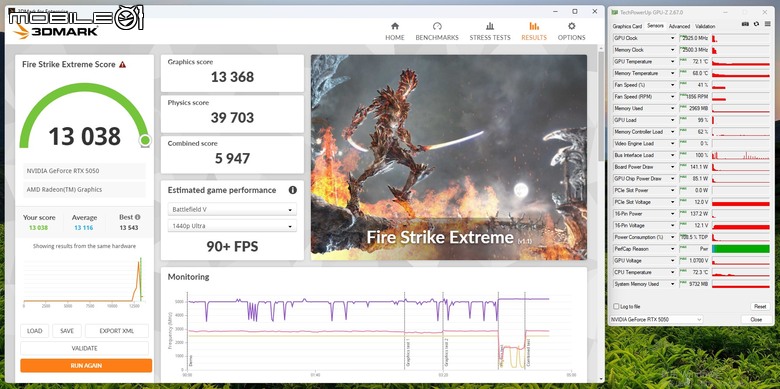Viewport: 780px width, 389px height.
Task: Click the score gauge endpoint knob
Action: pos(145,140)
